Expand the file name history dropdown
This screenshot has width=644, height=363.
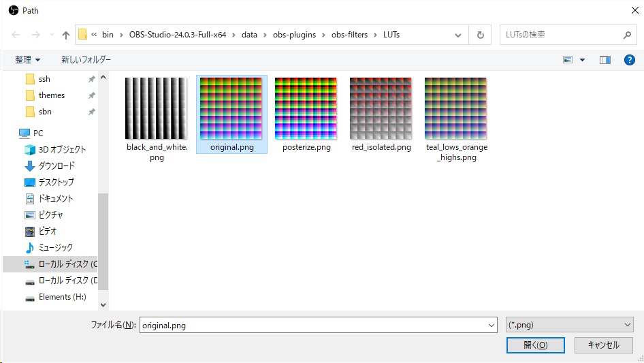492,326
